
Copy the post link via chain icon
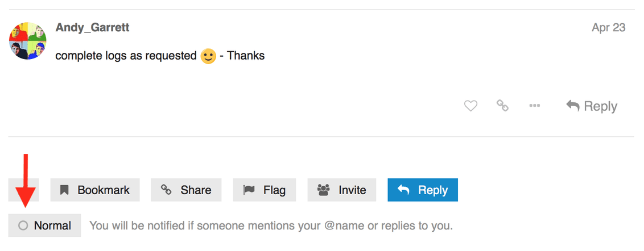(x=502, y=106)
